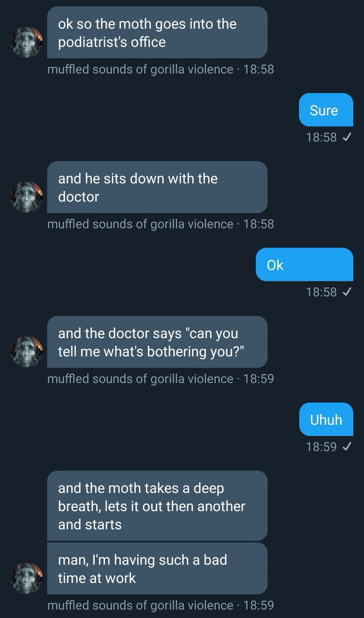Click the 18:59 timestamp under the "Uhuh" reply
Image resolution: width=364 pixels, height=618 pixels.
pyautogui.click(x=321, y=447)
